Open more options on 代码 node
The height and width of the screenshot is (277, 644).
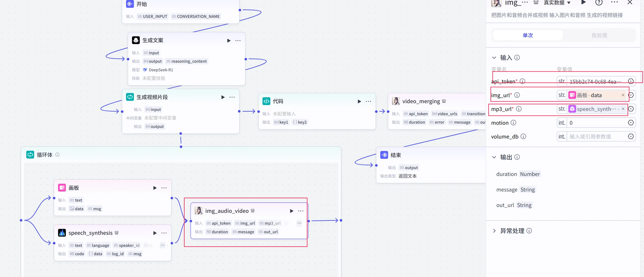(x=369, y=101)
